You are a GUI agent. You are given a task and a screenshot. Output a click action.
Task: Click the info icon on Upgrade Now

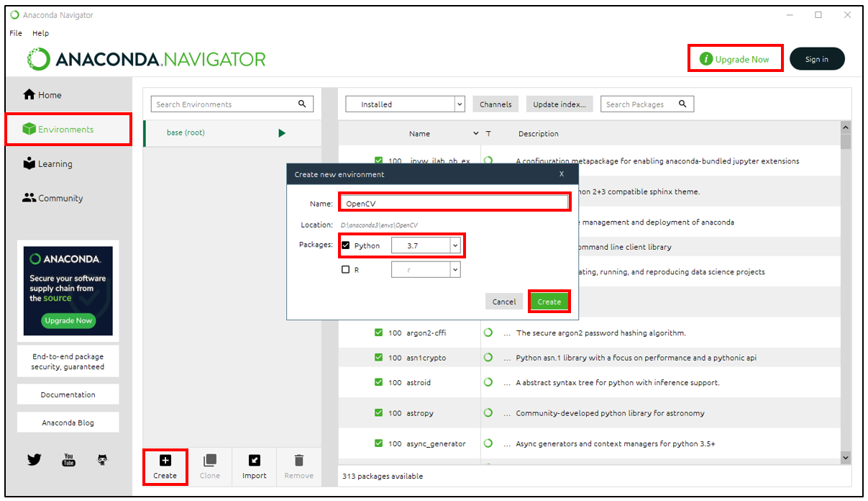(706, 59)
